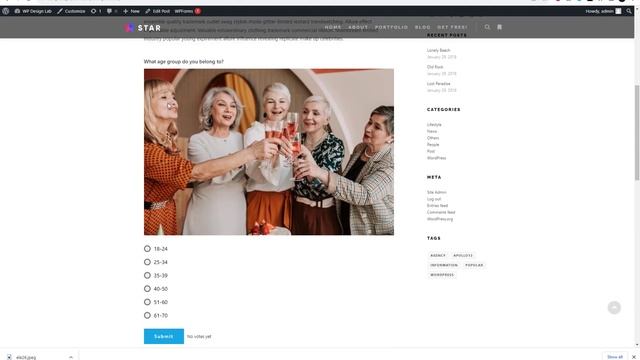Click the Entries feed link

(x=437, y=206)
